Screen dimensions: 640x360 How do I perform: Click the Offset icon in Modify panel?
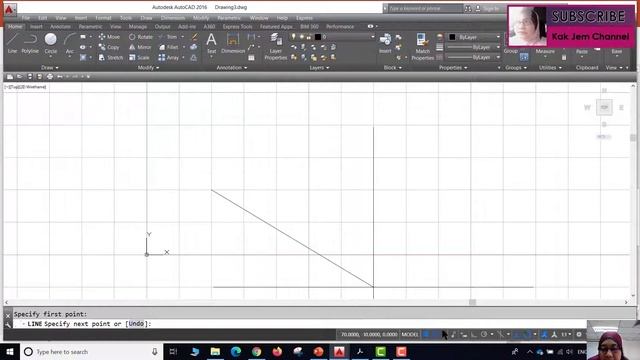(193, 58)
